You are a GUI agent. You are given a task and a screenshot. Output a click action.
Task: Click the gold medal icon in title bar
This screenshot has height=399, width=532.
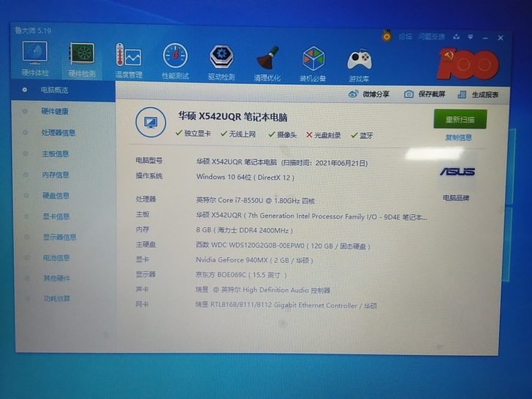(x=387, y=35)
